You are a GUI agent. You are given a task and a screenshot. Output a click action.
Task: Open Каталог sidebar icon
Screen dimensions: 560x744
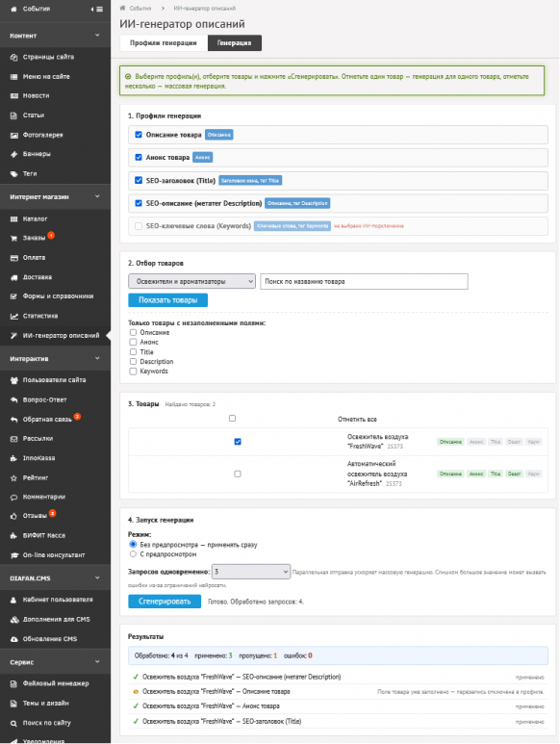[x=13, y=218]
